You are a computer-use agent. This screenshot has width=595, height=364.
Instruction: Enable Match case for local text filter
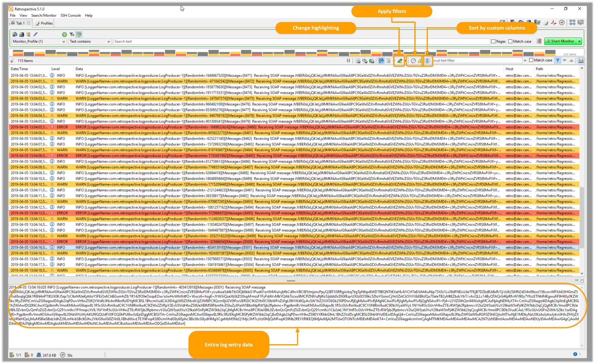pyautogui.click(x=531, y=60)
